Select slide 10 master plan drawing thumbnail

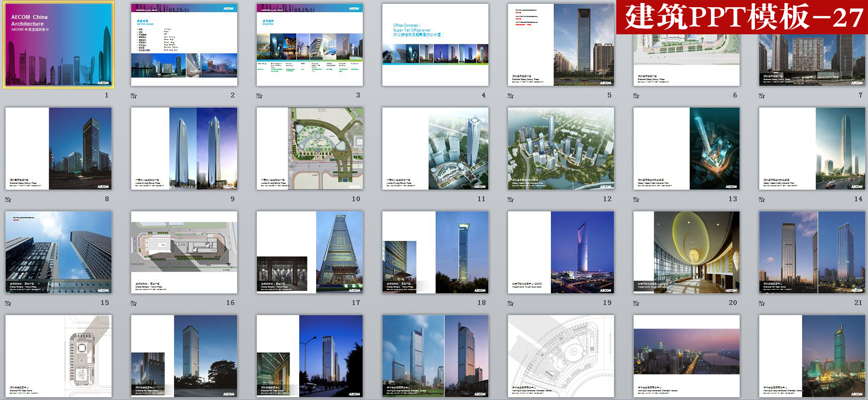click(x=310, y=149)
